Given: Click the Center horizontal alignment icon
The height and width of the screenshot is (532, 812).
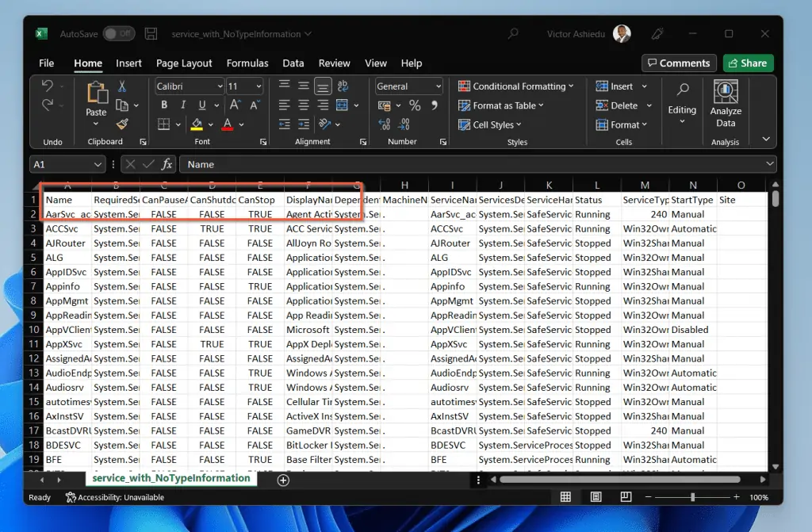Looking at the screenshot, I should [x=304, y=105].
